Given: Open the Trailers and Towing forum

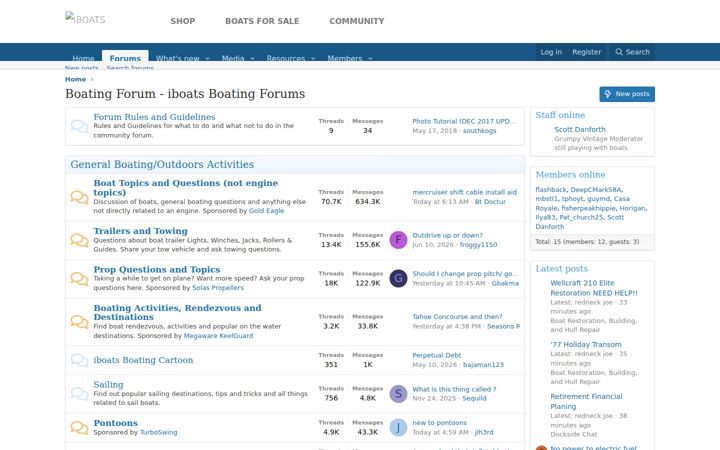Looking at the screenshot, I should click(141, 231).
